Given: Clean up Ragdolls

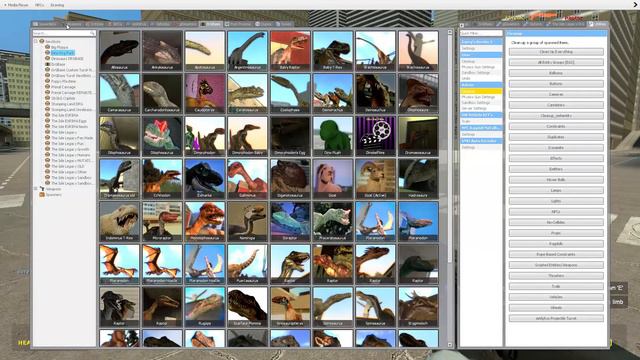Looking at the screenshot, I should [556, 244].
